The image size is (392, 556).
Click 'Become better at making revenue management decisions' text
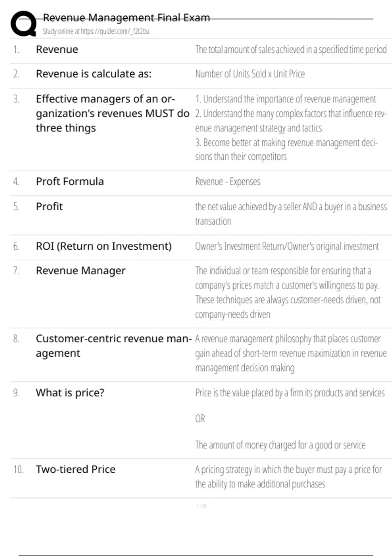[x=286, y=149]
